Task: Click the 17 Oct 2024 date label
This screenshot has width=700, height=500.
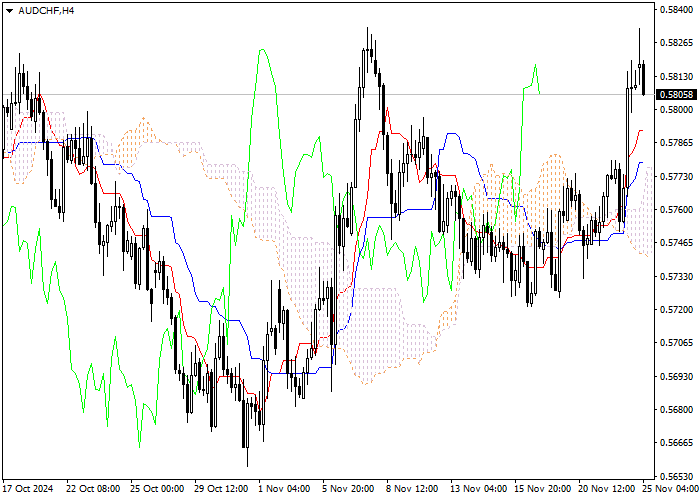Action: click(x=28, y=489)
